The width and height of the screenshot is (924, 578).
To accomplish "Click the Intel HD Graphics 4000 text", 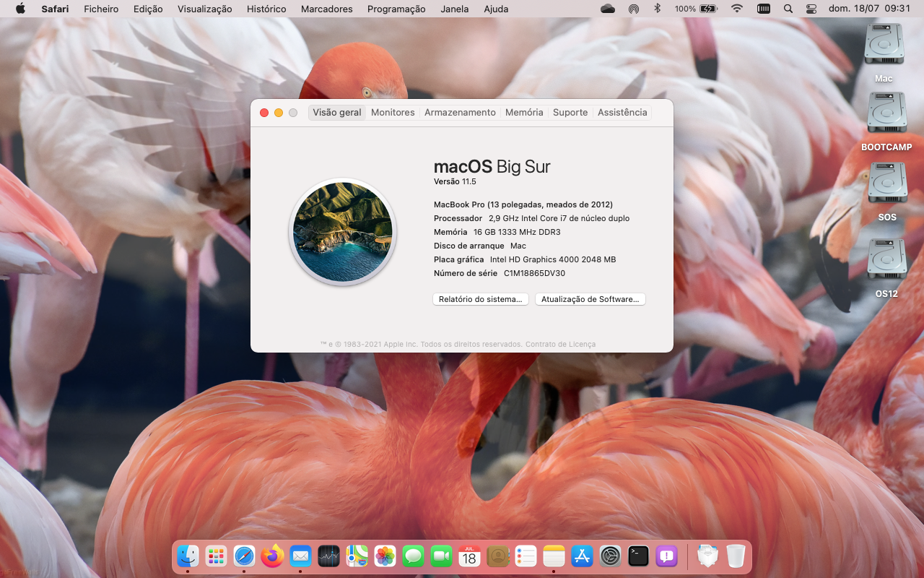I will 553,259.
